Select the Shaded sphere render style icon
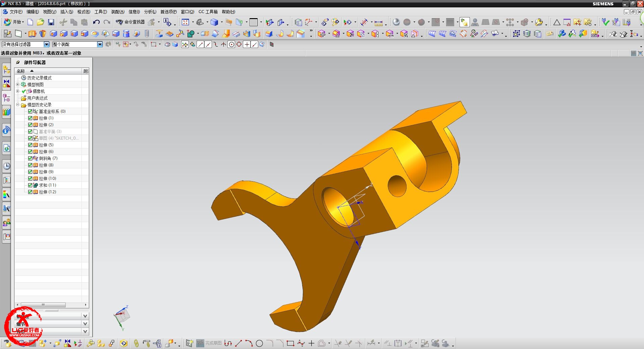The image size is (644, 349). point(396,22)
